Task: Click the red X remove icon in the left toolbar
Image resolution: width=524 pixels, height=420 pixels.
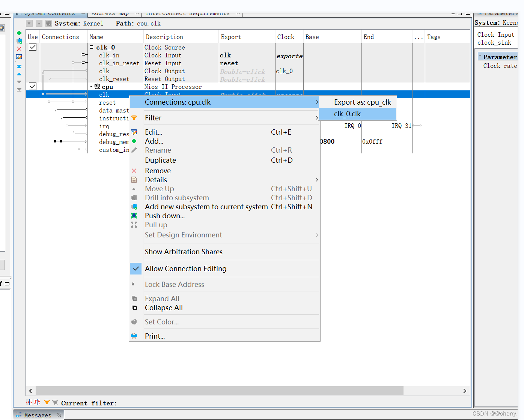Action: click(19, 49)
